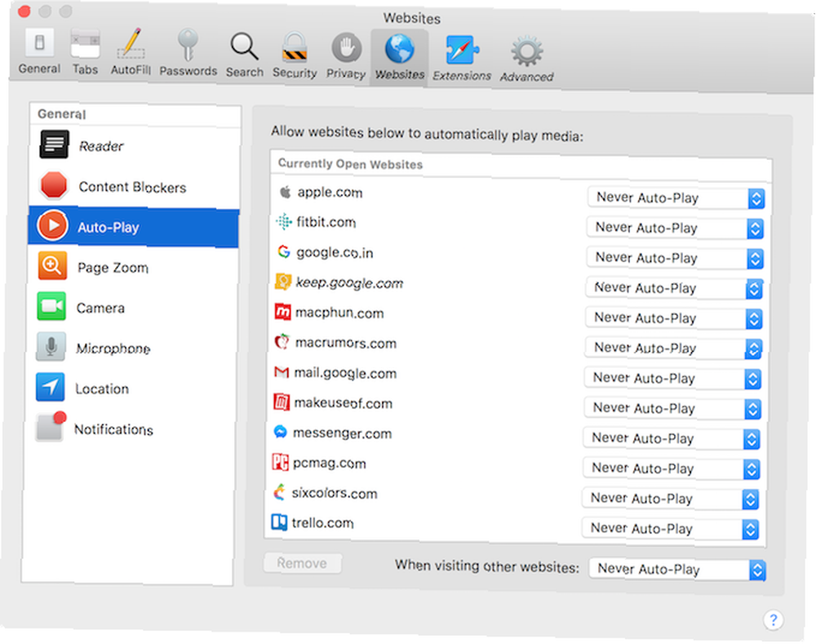Select the macrumors.com row text
816x644 pixels.
(x=345, y=343)
